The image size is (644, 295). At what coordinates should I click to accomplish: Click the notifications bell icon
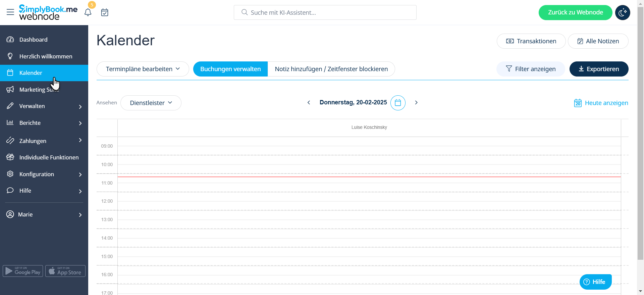point(88,13)
